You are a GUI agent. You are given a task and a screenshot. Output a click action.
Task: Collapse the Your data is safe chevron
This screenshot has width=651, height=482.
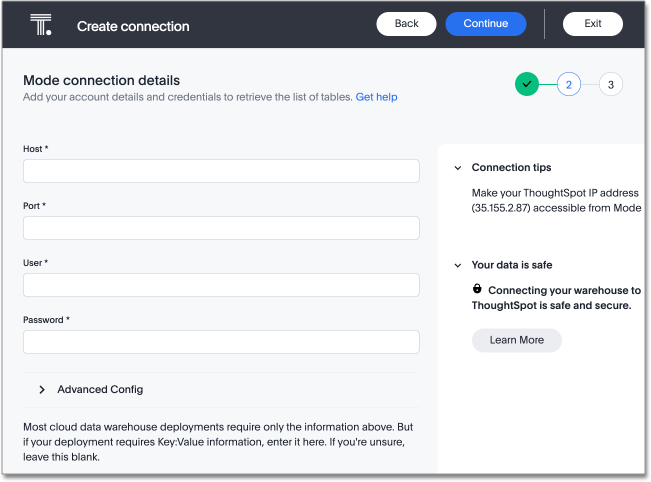[x=457, y=265]
